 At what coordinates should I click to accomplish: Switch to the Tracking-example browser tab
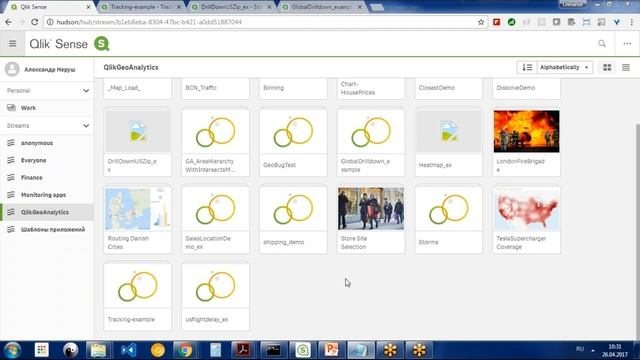point(141,7)
